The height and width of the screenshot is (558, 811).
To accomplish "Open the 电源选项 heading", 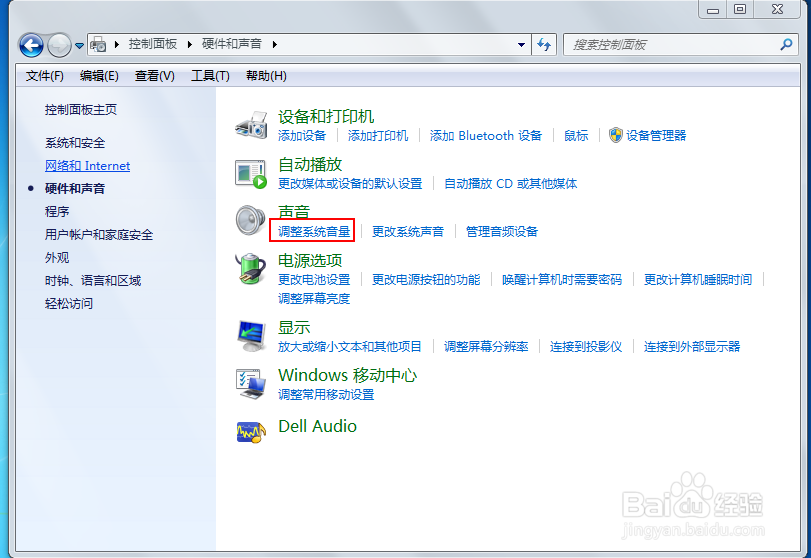I will point(310,260).
